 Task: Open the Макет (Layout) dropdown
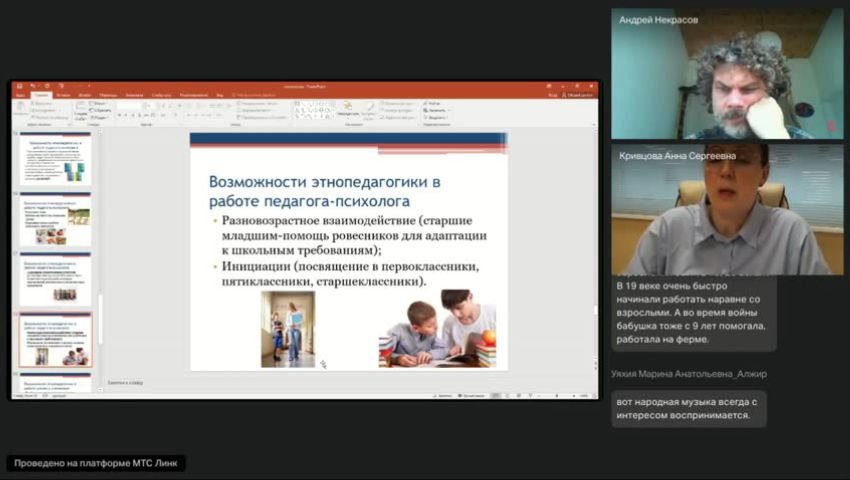point(98,103)
